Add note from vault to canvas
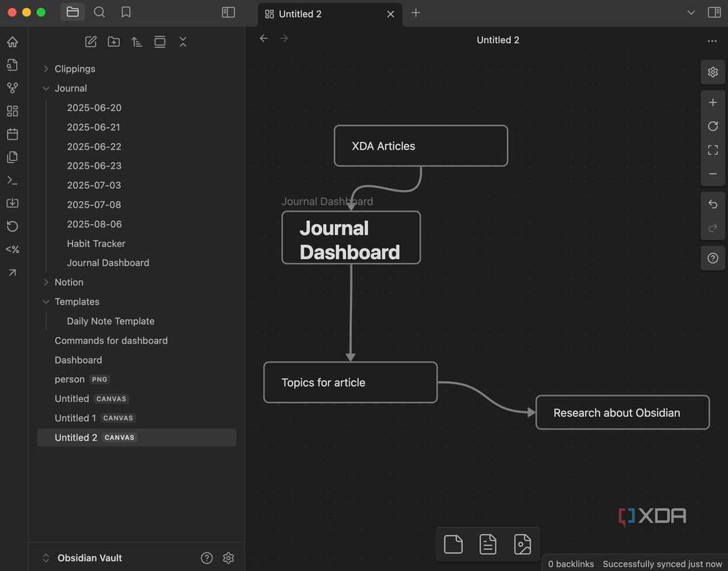The height and width of the screenshot is (571, 728). click(x=488, y=545)
